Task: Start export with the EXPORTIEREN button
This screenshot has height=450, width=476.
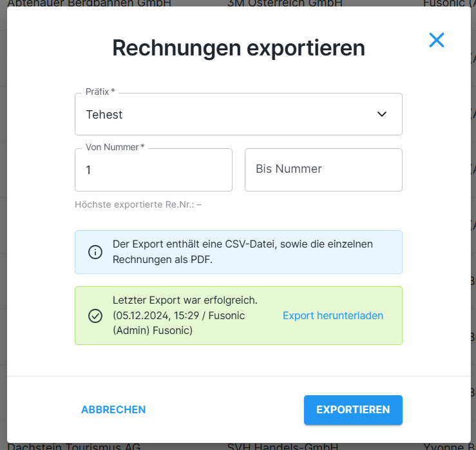Action: pos(353,410)
